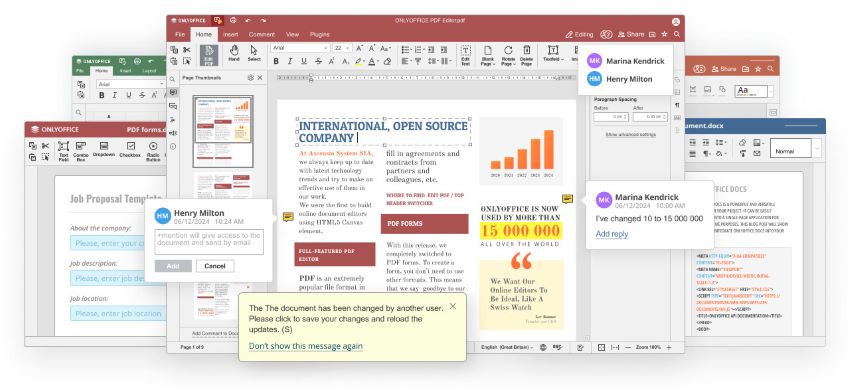Switch to the Comment tab
This screenshot has height=392, width=850.
tap(262, 34)
